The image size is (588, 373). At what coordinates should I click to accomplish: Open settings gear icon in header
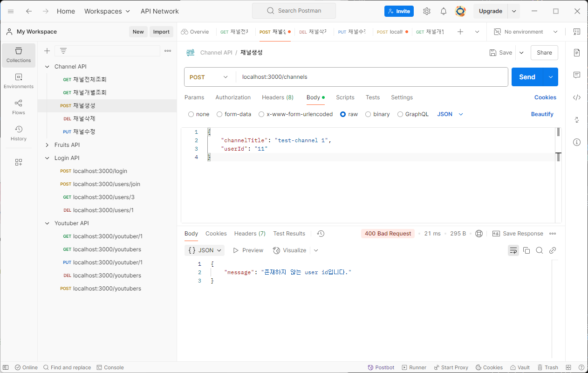427,11
